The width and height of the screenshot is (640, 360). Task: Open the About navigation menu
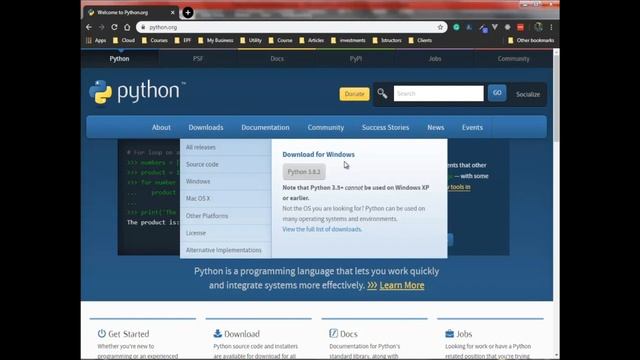[x=161, y=127]
